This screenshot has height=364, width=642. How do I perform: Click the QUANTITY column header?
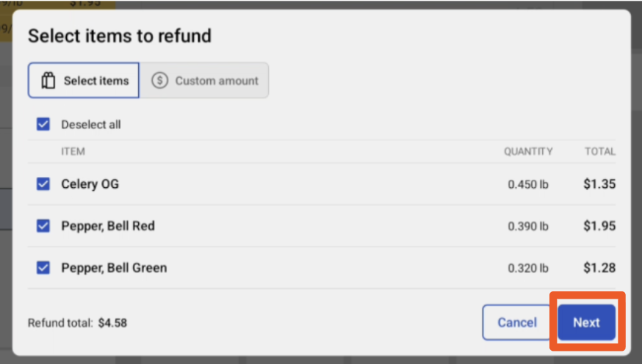pos(528,152)
